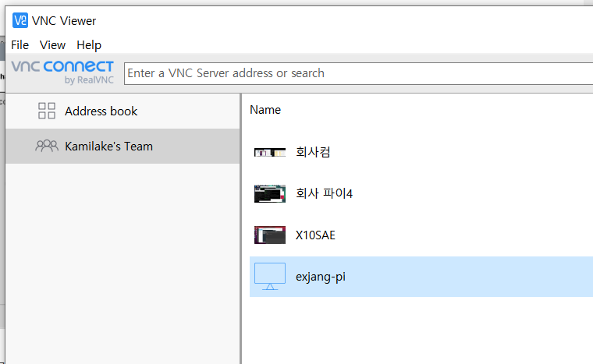Click the Kamilake's Team people icon
The width and height of the screenshot is (593, 364).
tap(47, 146)
